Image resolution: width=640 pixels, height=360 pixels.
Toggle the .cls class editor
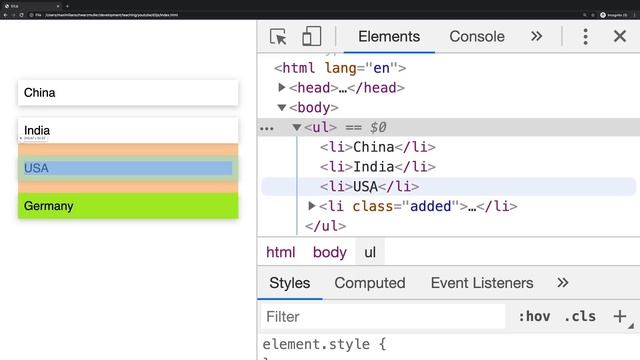click(x=580, y=317)
